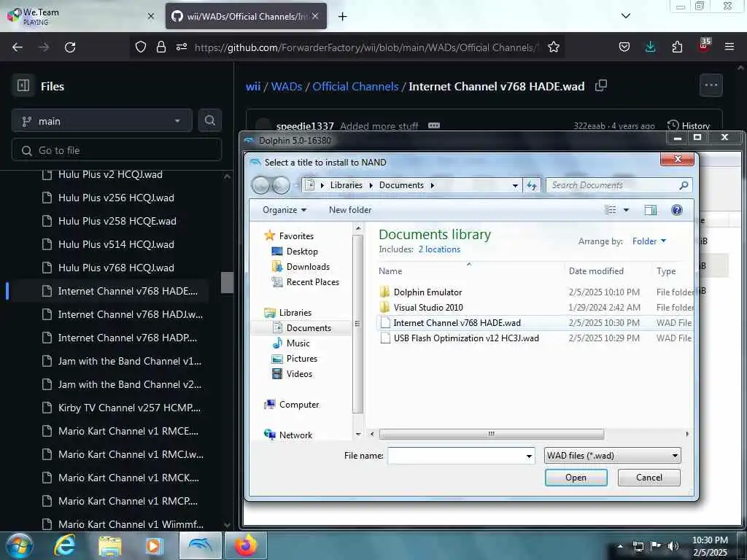The height and width of the screenshot is (560, 747).
Task: Close the GitHub wii/WADs tab
Action: tap(315, 16)
